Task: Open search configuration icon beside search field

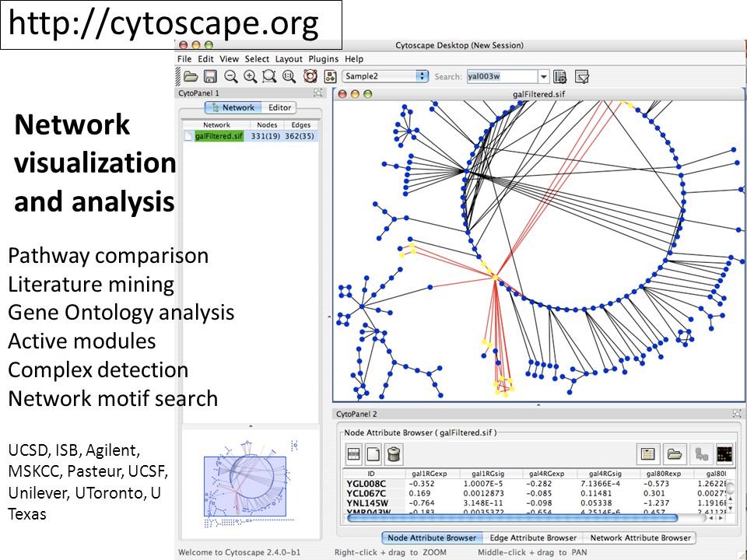Action: [560, 76]
